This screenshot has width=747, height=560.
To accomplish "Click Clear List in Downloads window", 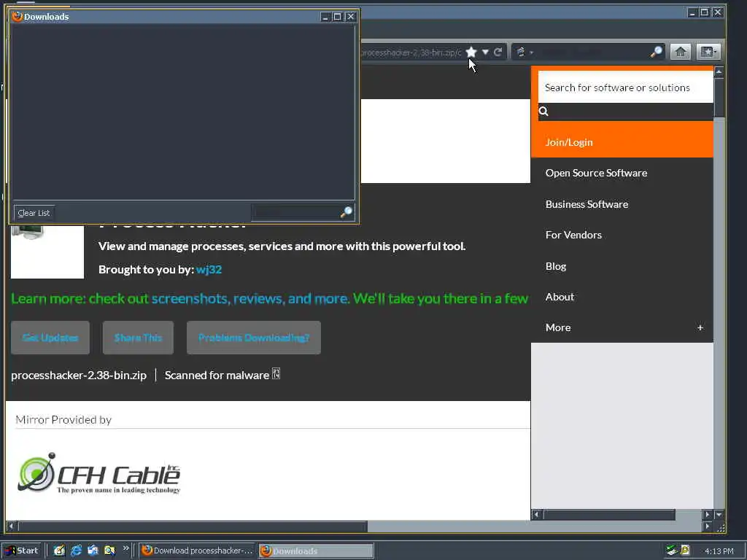I will (34, 213).
